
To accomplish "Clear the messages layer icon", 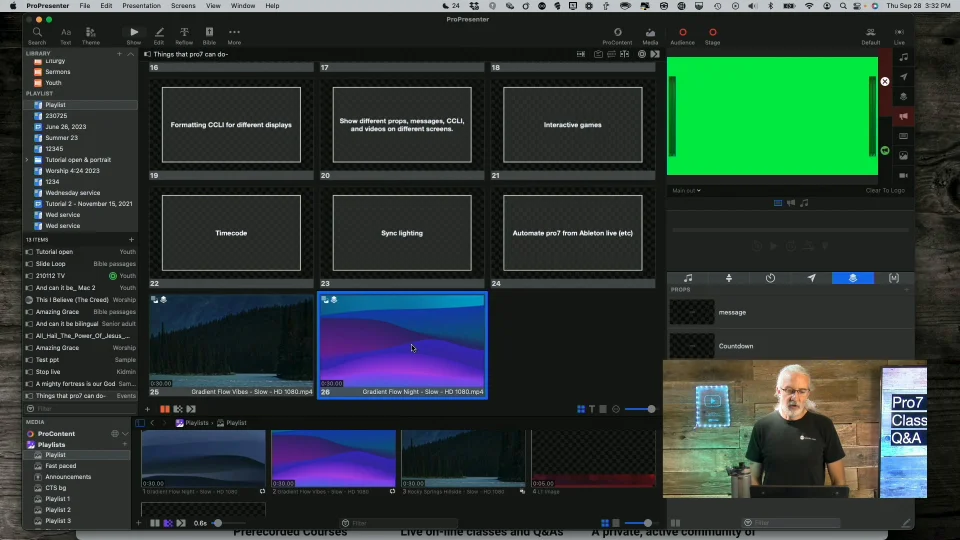I will (x=904, y=77).
